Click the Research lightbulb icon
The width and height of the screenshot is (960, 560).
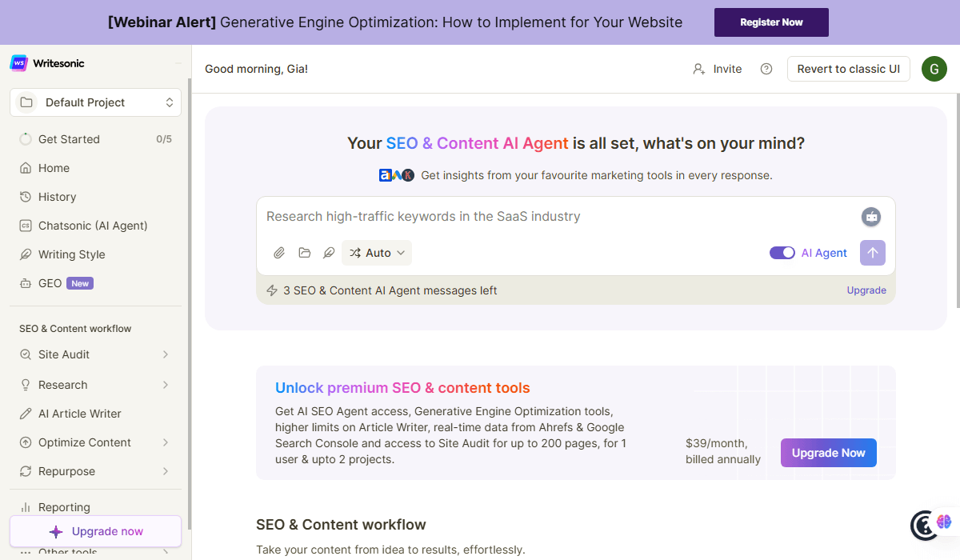(x=26, y=385)
